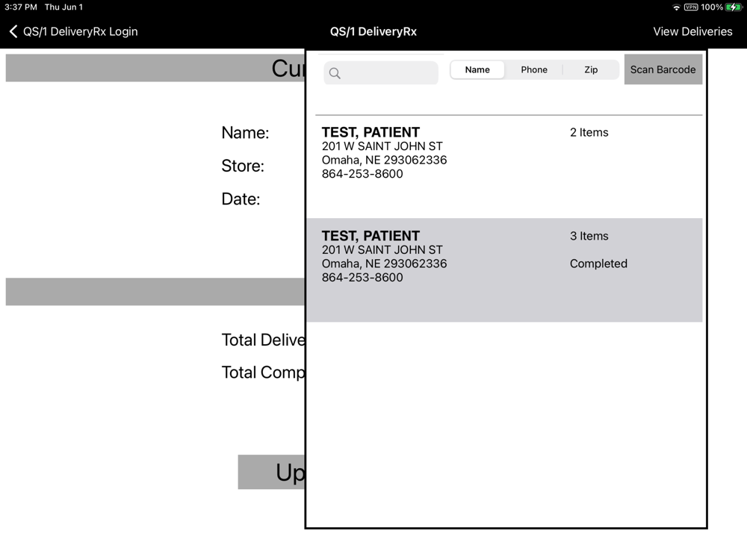Screen dimensions: 747x560
Task: Open completed TEST, PATIENT delivery with 3 Items
Action: coord(504,270)
